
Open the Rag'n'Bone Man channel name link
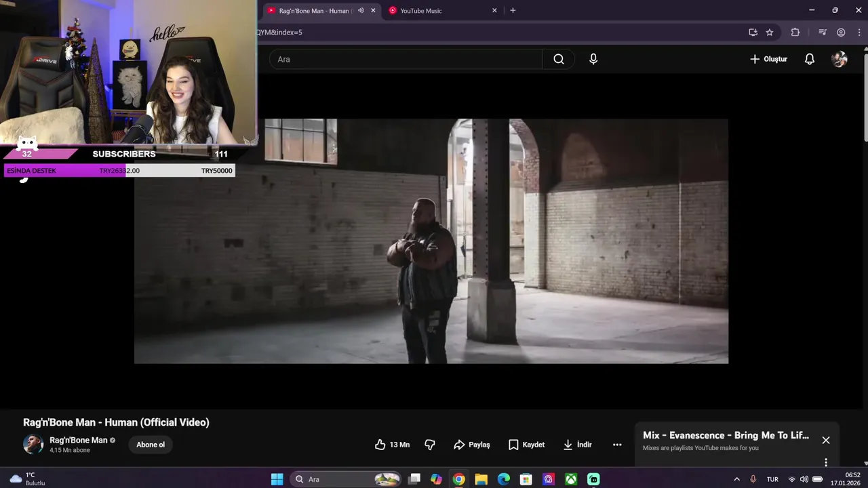(x=78, y=440)
